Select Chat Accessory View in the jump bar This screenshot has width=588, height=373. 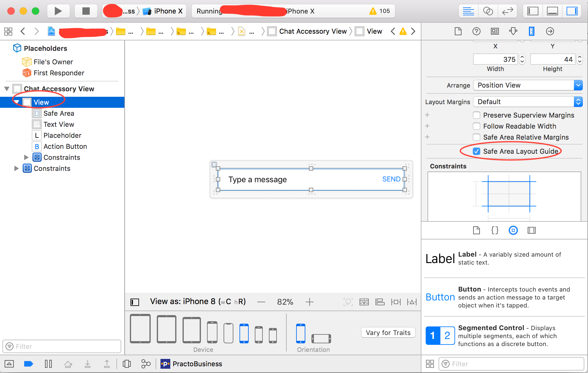(x=313, y=31)
